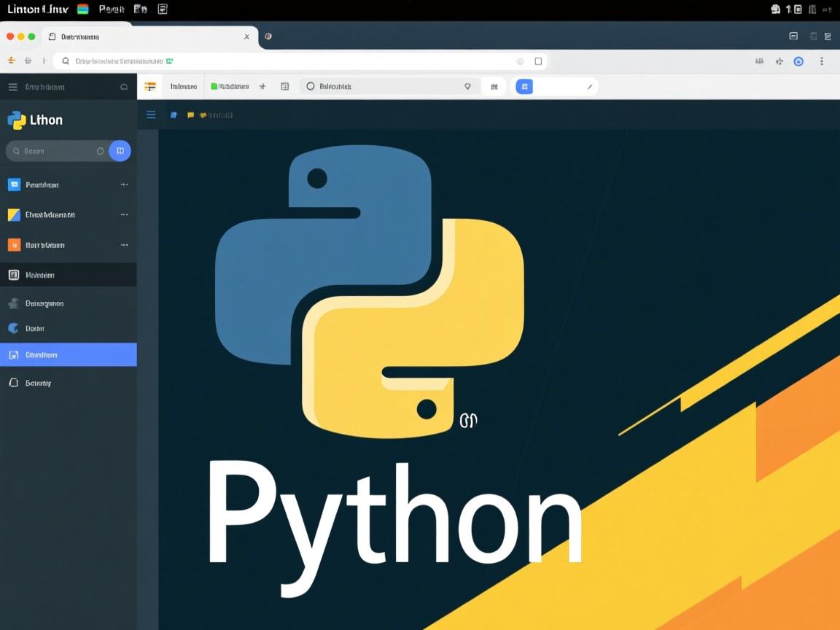This screenshot has height=630, width=840.
Task: Click the green status dot in the toolbar
Action: (x=212, y=86)
